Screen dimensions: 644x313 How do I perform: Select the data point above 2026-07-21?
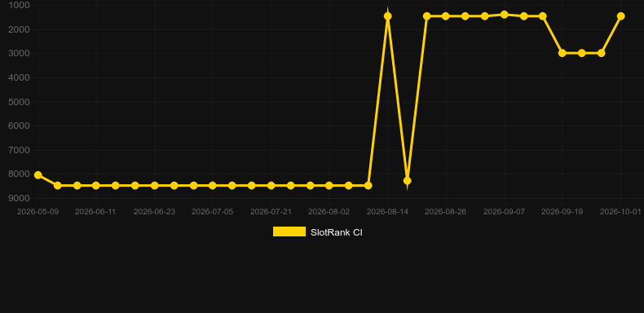click(x=271, y=186)
